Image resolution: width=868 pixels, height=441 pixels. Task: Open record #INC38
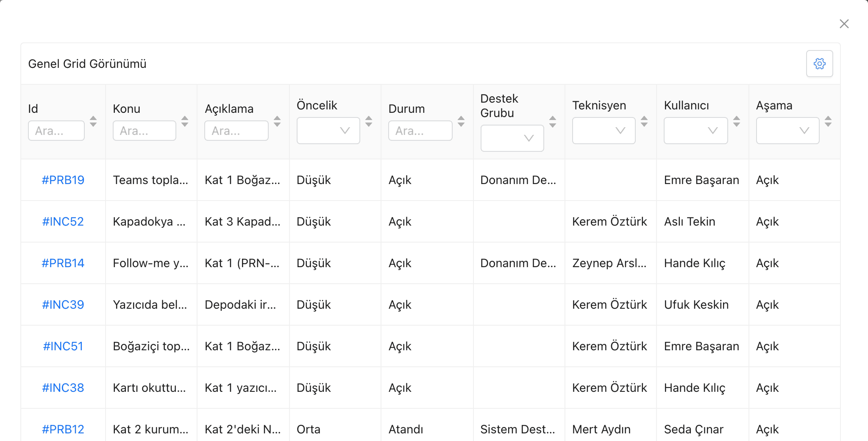63,388
